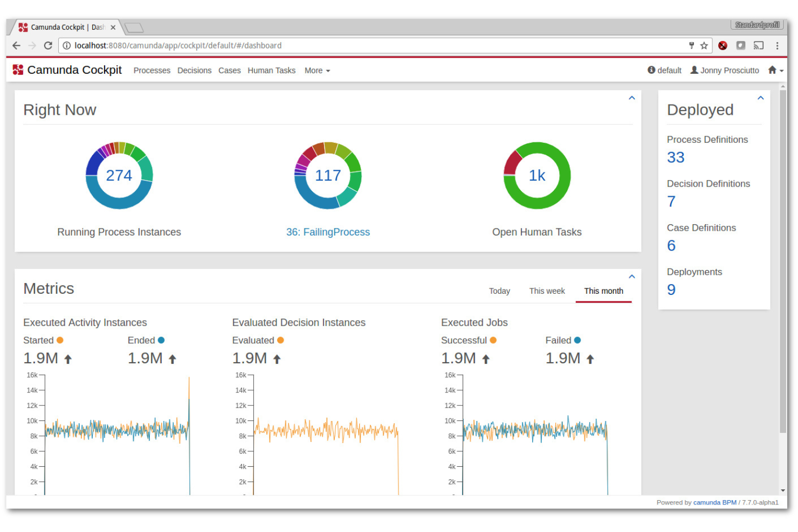
Task: Open Chrome three-dot menu
Action: pyautogui.click(x=777, y=46)
